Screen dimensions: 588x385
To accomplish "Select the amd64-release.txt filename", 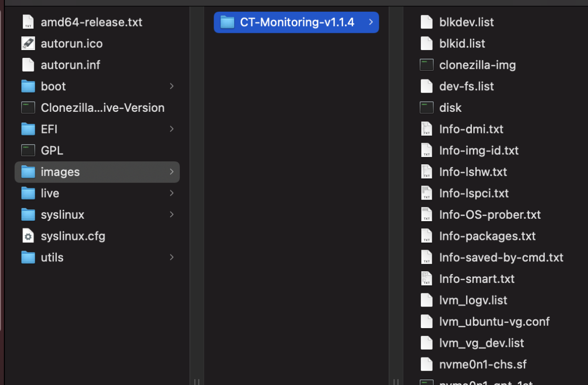I will click(92, 22).
